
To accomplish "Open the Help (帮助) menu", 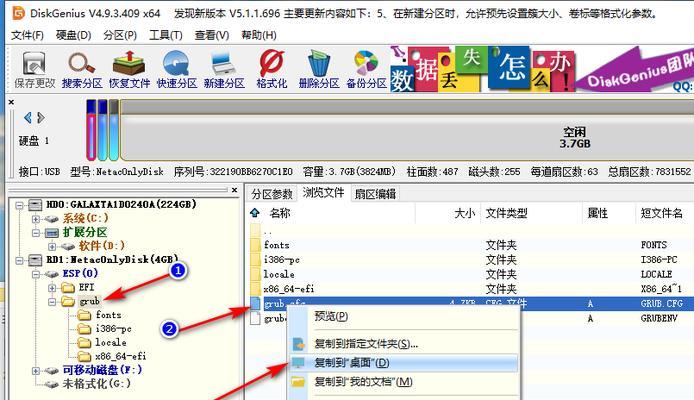I will [259, 35].
